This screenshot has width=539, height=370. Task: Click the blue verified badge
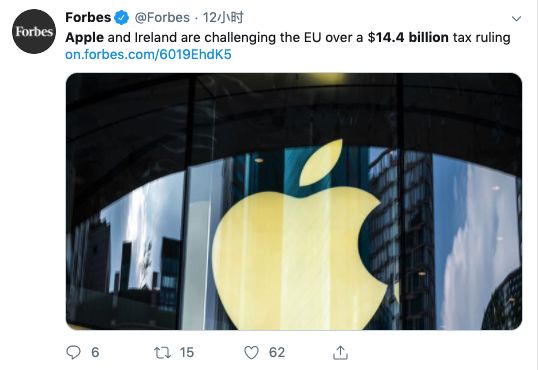click(121, 18)
